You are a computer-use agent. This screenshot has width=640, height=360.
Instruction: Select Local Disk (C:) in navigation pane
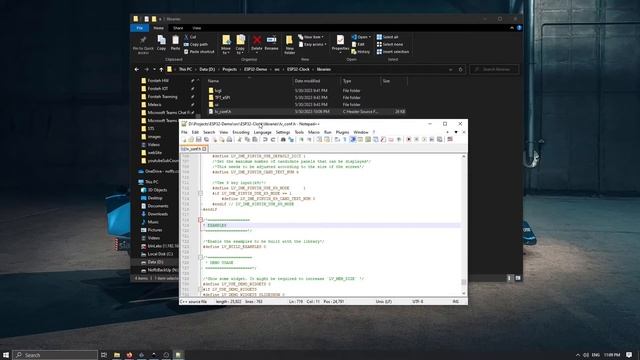pyautogui.click(x=160, y=254)
